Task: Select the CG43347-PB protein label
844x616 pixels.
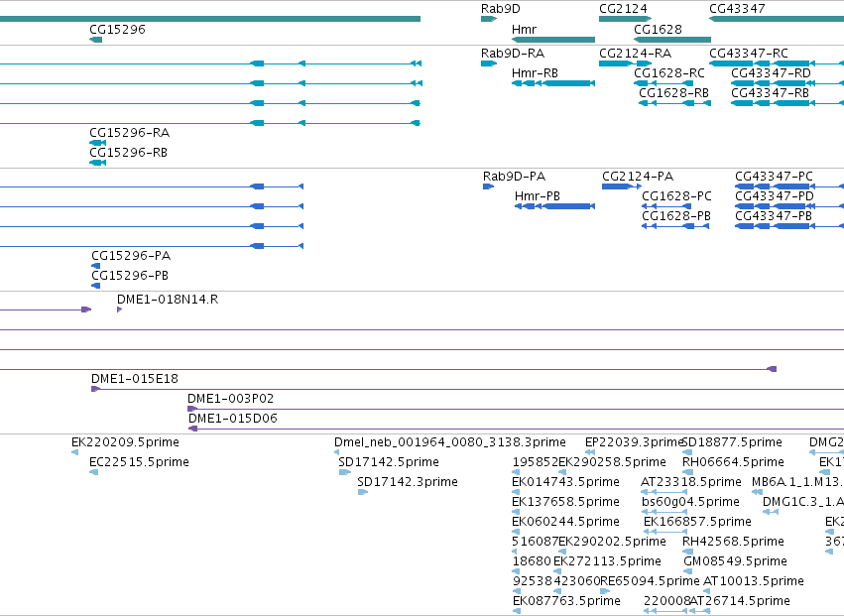Action: click(x=774, y=216)
